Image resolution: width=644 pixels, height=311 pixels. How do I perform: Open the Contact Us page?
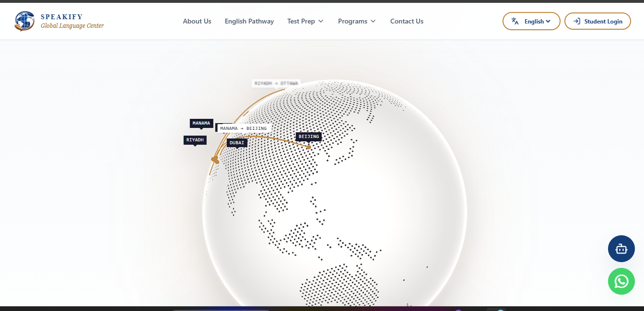click(407, 21)
